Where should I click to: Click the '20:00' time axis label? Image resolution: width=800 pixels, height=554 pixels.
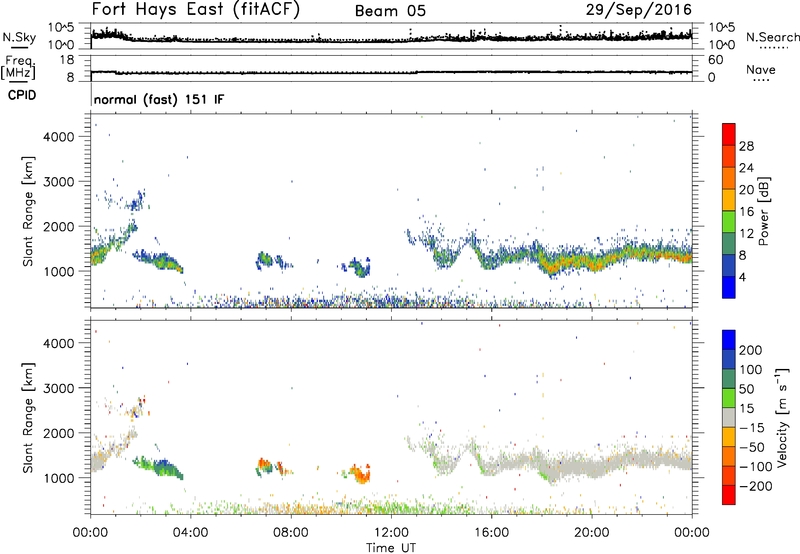tap(591, 533)
